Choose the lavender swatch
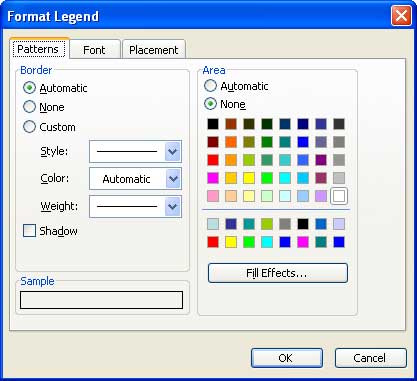 pos(321,196)
